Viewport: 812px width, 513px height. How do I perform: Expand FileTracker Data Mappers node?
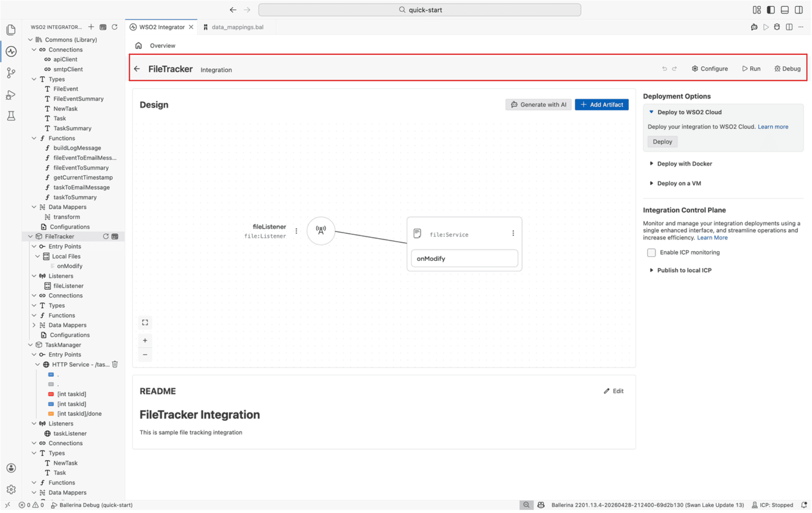click(34, 325)
